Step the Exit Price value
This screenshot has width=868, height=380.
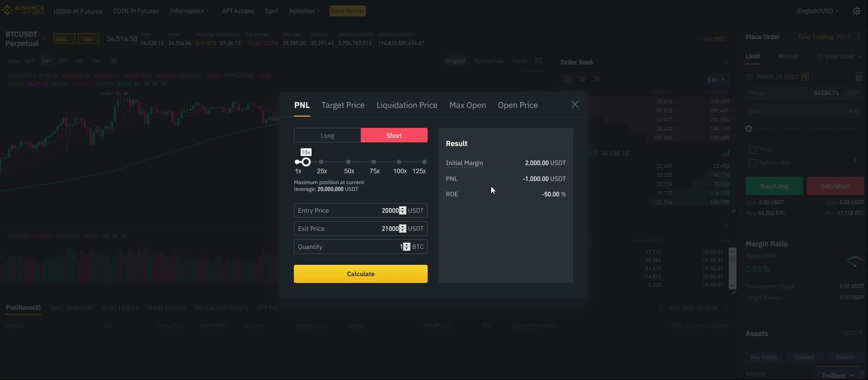click(x=403, y=229)
